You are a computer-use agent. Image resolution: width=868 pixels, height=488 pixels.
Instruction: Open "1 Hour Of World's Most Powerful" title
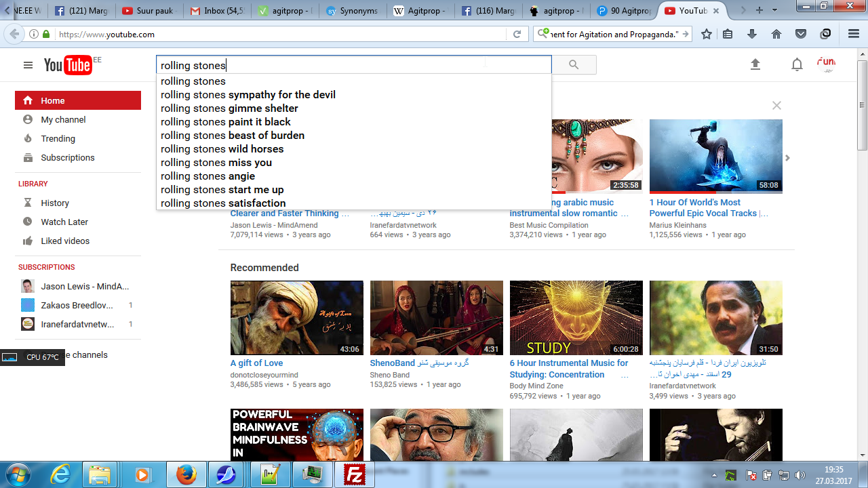709,207
